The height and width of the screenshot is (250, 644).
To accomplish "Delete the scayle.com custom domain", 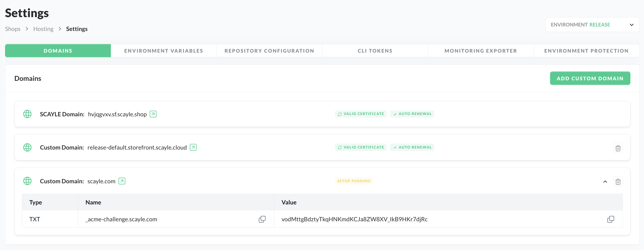I will point(618,182).
